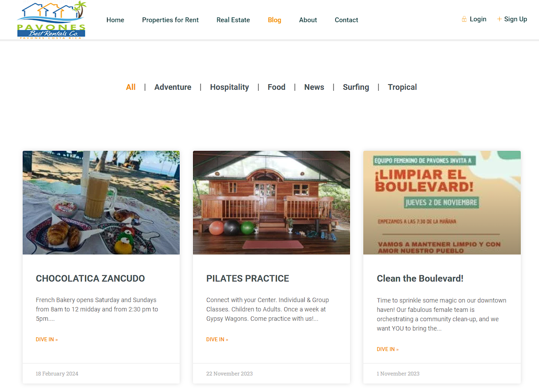
Task: Open the Pilates wooden wagon photo
Action: pyautogui.click(x=271, y=202)
